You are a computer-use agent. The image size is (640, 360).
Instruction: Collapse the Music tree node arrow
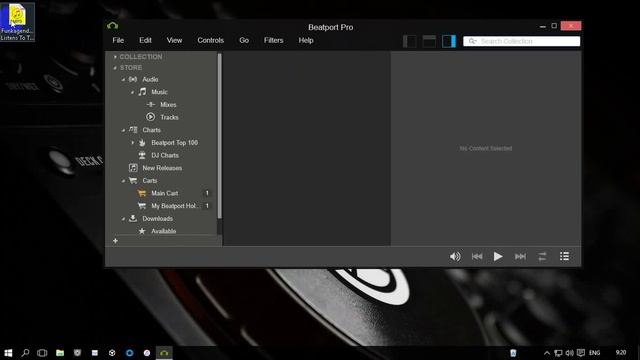point(132,92)
